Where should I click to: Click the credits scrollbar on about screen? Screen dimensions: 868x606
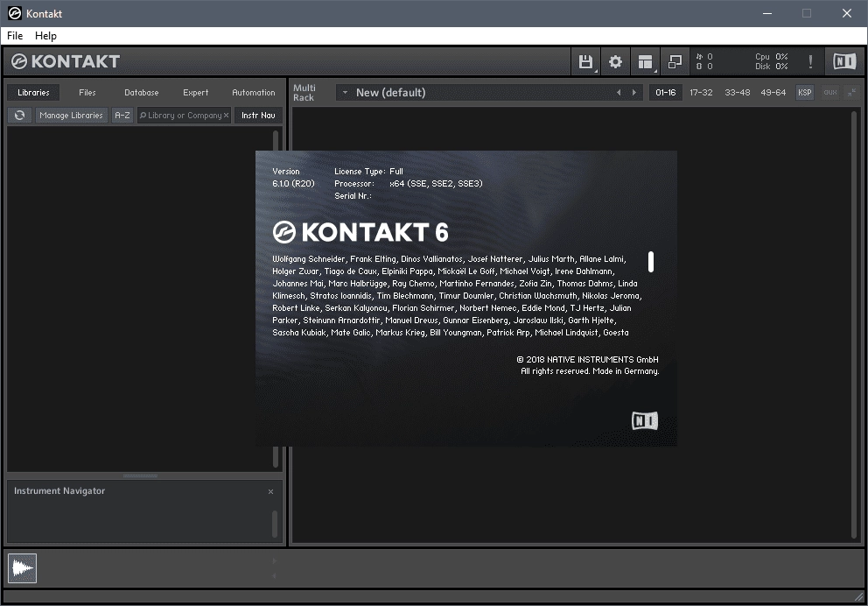pos(651,262)
